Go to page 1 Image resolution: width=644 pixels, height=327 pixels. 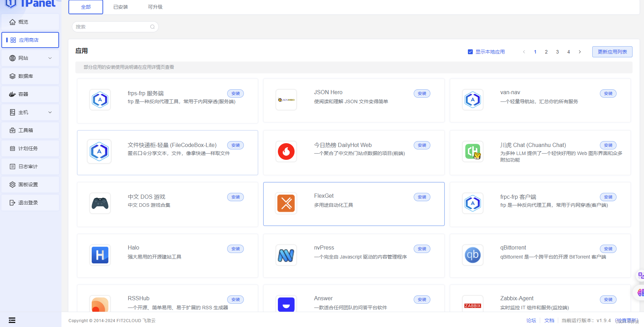tap(535, 52)
